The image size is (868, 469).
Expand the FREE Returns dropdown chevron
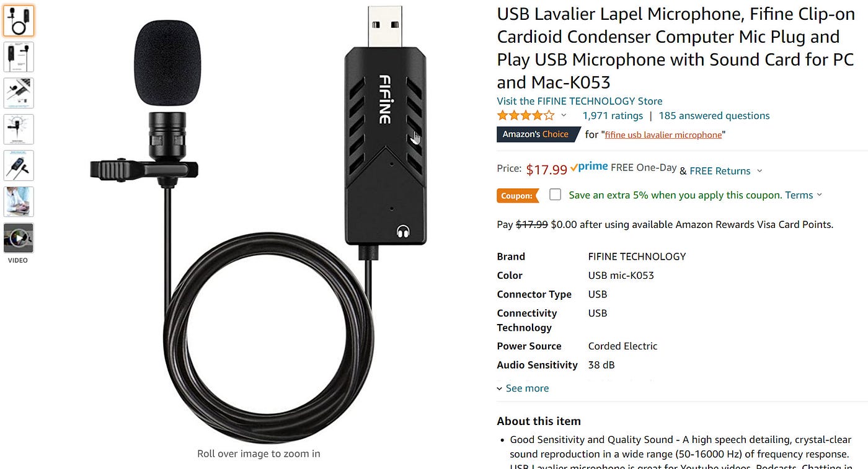[x=760, y=171]
